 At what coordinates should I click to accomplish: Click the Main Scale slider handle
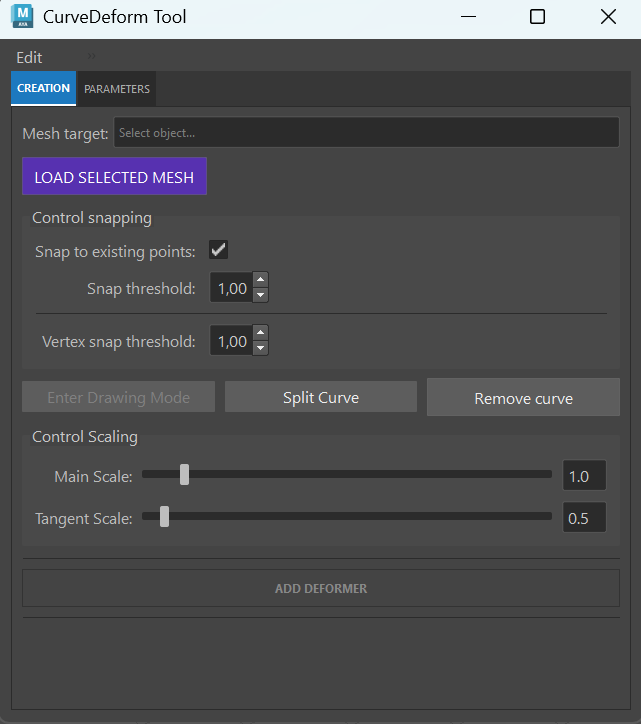click(184, 475)
